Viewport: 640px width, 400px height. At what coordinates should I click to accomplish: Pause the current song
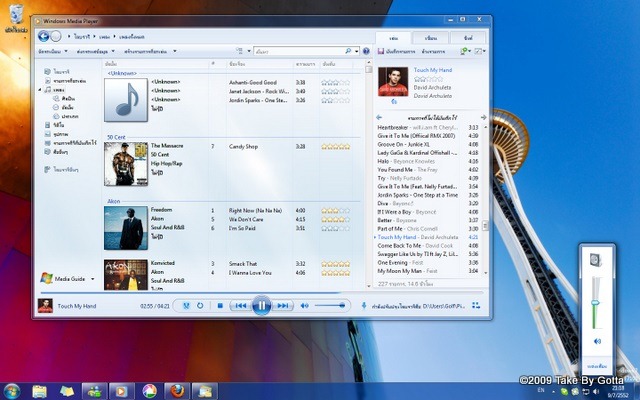[262, 305]
